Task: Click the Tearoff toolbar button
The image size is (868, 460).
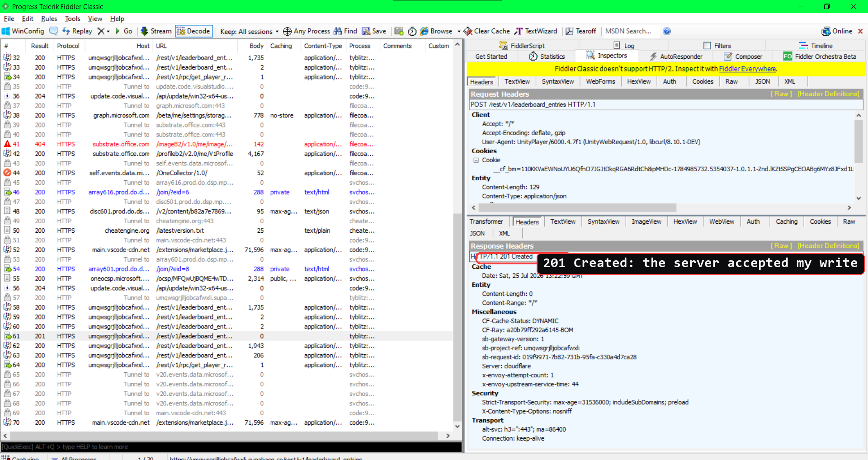Action: click(x=581, y=31)
